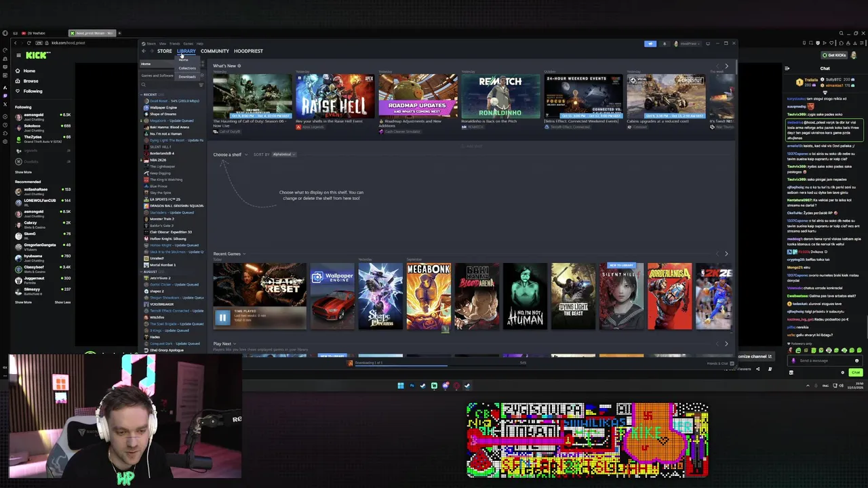
Task: Choose Downloads from the Library dropdown menu
Action: point(187,77)
